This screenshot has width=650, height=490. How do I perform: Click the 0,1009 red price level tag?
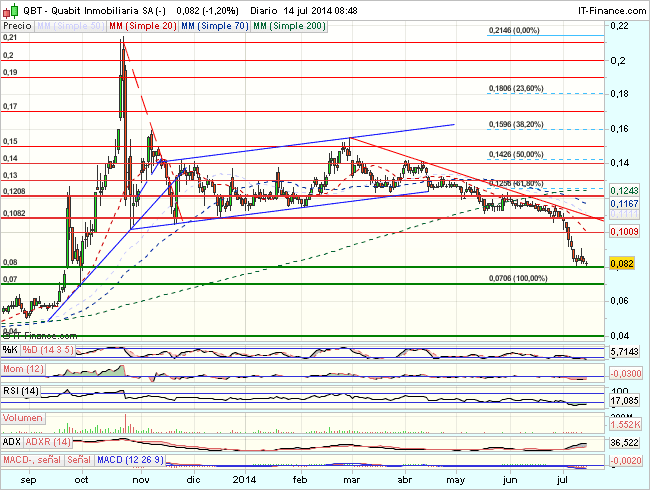pyautogui.click(x=624, y=231)
